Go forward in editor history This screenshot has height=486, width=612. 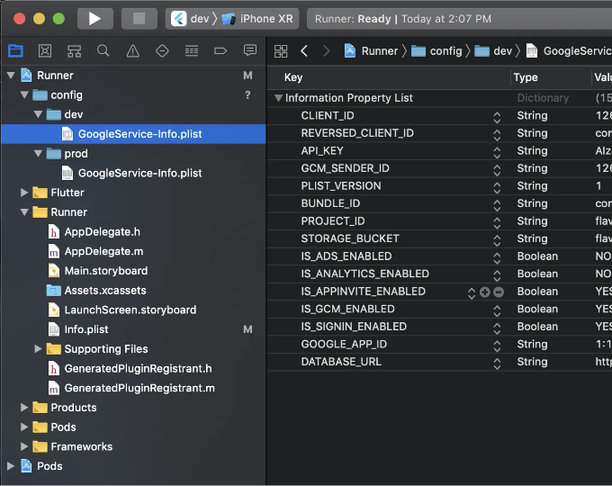(326, 51)
